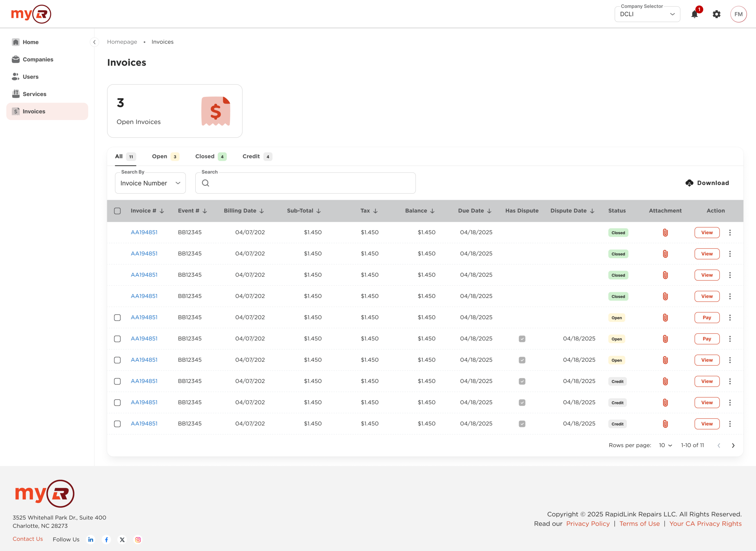Select the last Credit invoice row checkbox

coord(117,424)
